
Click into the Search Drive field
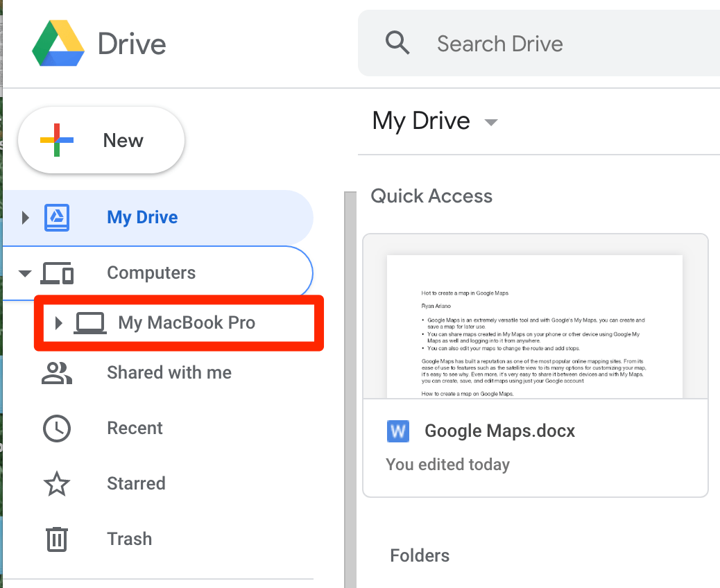(539, 43)
